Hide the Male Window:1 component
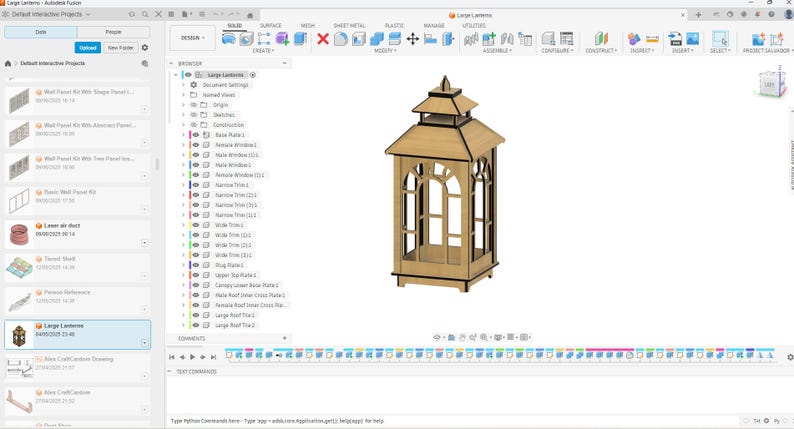The image size is (794, 429). coord(195,165)
